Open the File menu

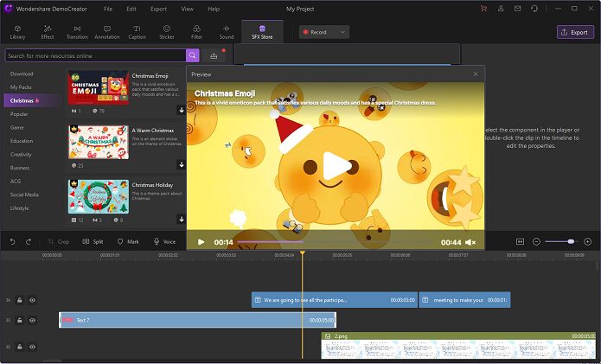[108, 9]
